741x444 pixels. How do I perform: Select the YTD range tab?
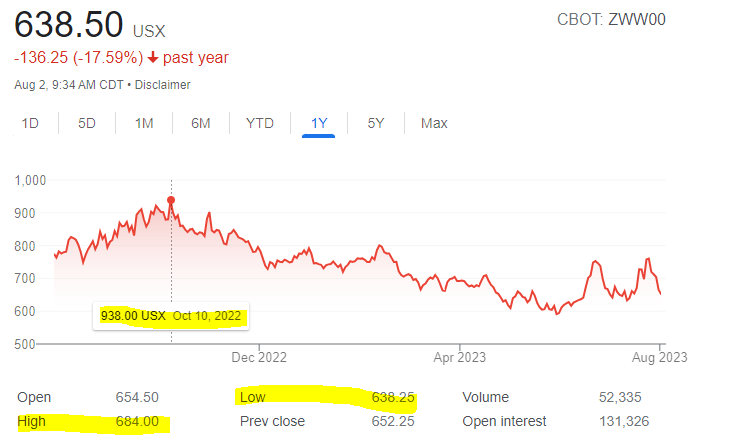[260, 123]
